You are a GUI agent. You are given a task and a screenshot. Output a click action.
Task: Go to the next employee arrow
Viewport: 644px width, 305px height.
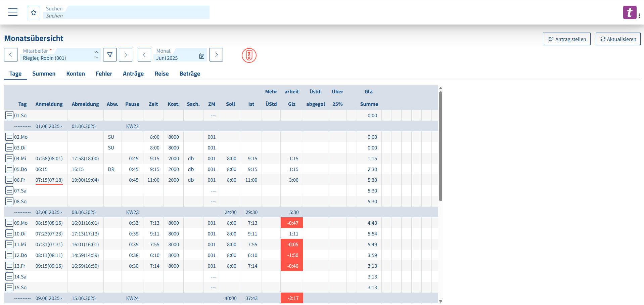[126, 55]
